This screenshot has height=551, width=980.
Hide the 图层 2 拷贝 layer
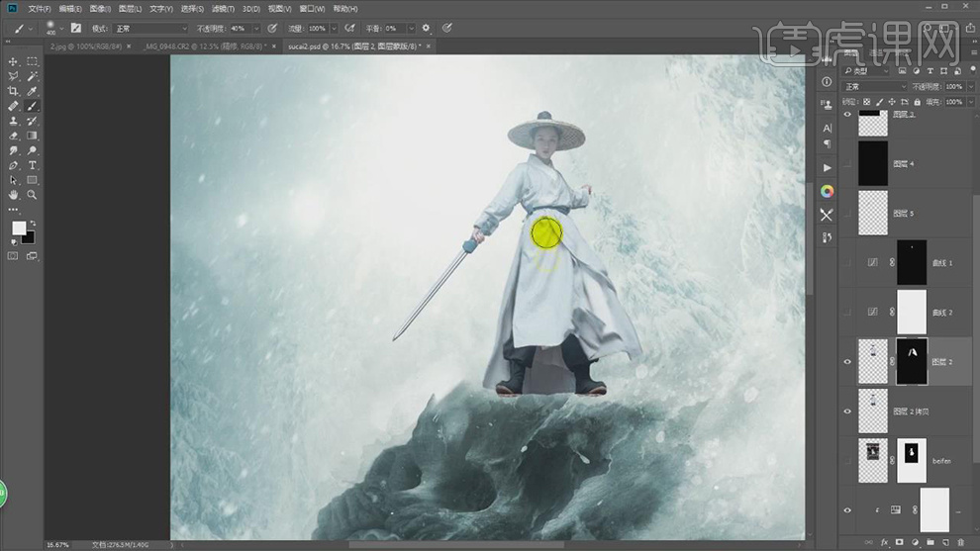point(847,412)
